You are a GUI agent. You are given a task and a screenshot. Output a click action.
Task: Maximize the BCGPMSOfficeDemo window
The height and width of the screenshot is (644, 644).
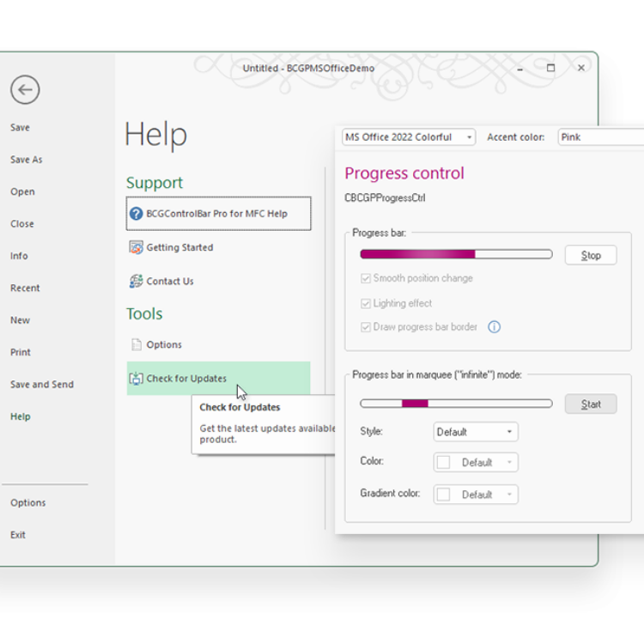click(550, 68)
